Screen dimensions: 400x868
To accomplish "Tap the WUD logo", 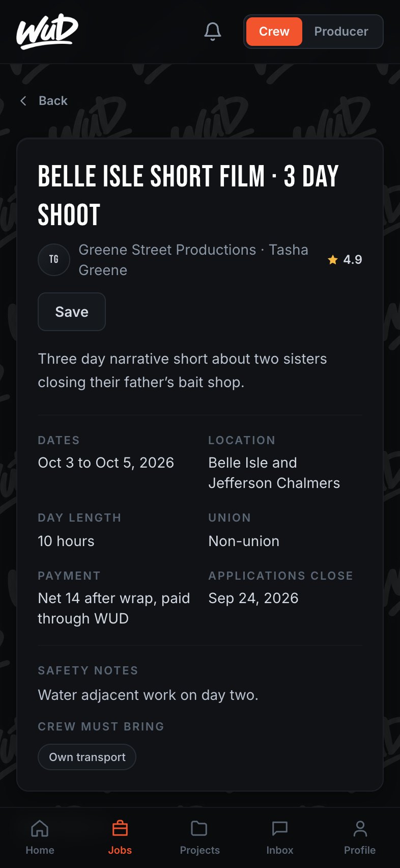I will 47,32.
